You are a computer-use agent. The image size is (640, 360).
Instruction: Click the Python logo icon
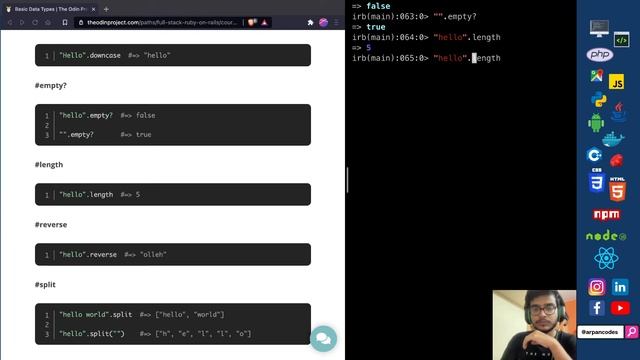pyautogui.click(x=598, y=100)
